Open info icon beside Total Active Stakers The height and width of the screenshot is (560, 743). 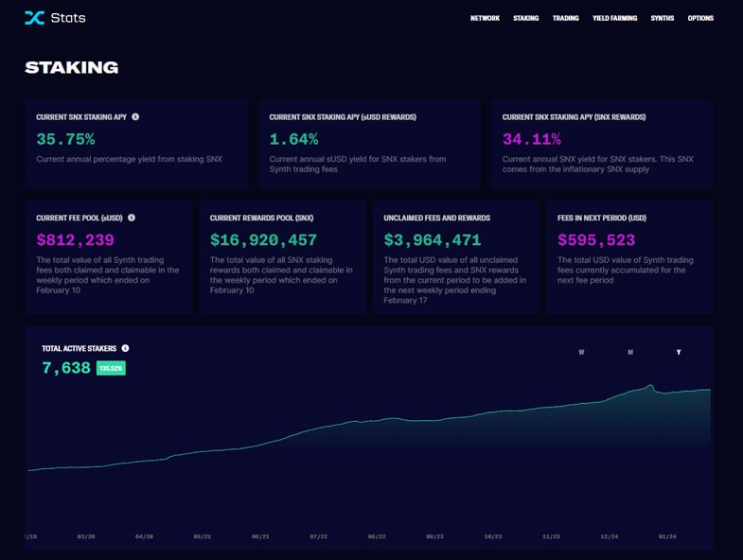tap(125, 348)
